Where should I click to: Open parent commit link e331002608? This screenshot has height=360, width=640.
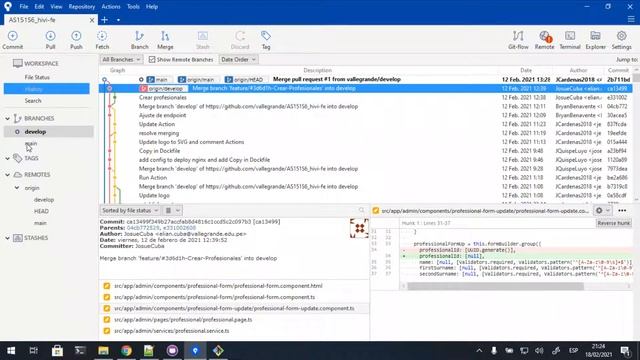[x=179, y=228]
